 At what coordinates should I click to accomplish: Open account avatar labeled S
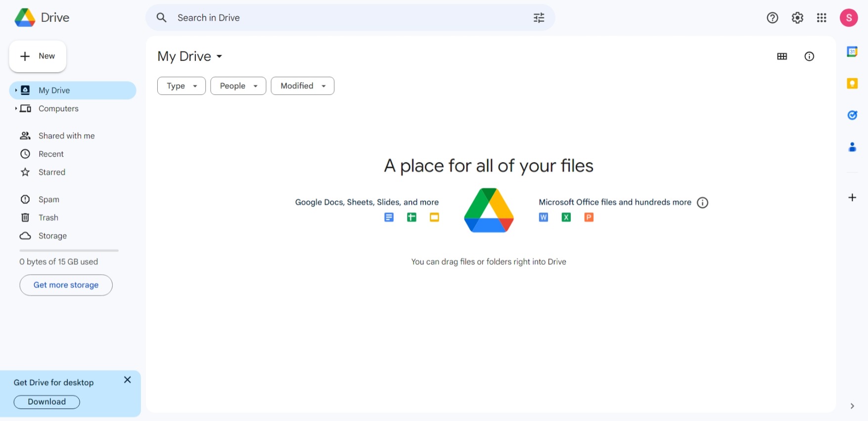point(849,18)
